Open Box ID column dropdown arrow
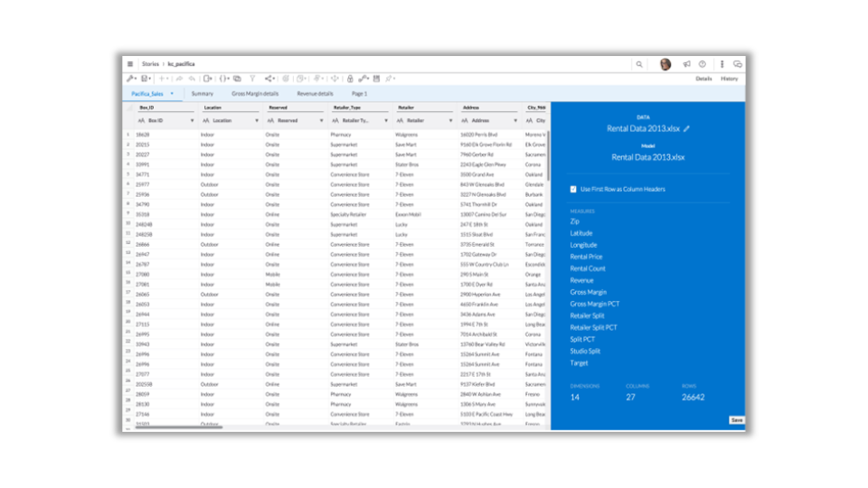868x488 pixels. click(x=192, y=120)
